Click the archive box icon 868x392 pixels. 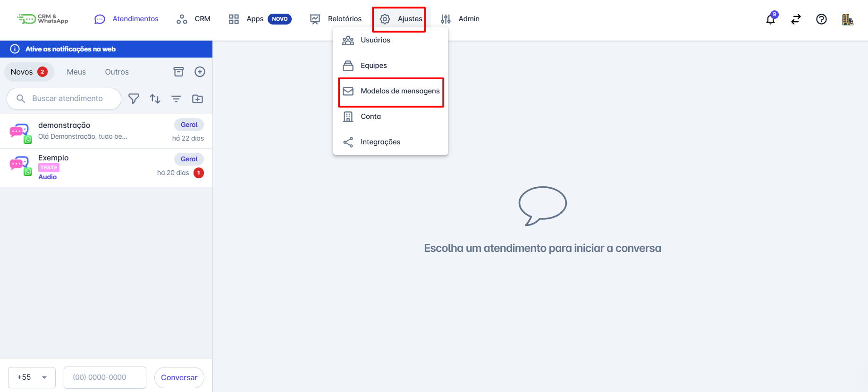tap(178, 72)
